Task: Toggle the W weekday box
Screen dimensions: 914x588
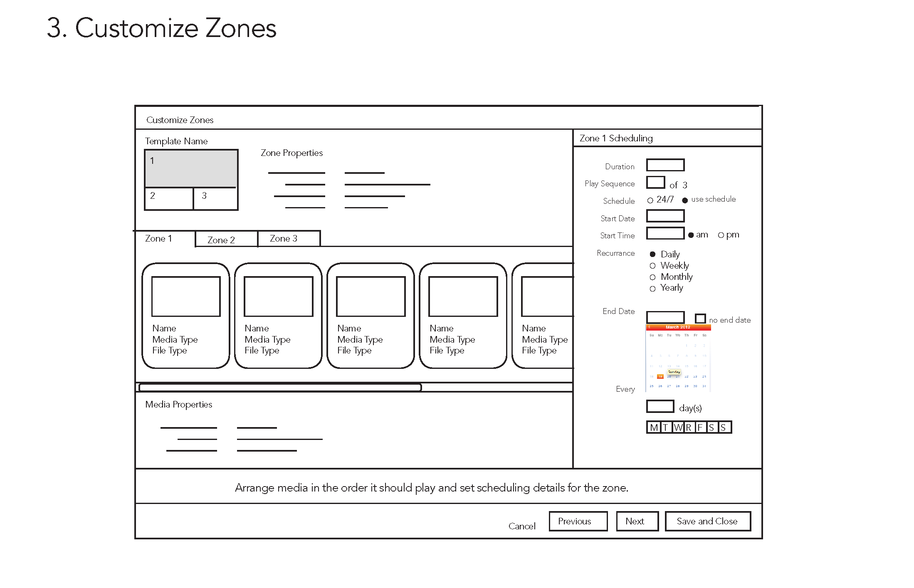Action: pos(678,427)
